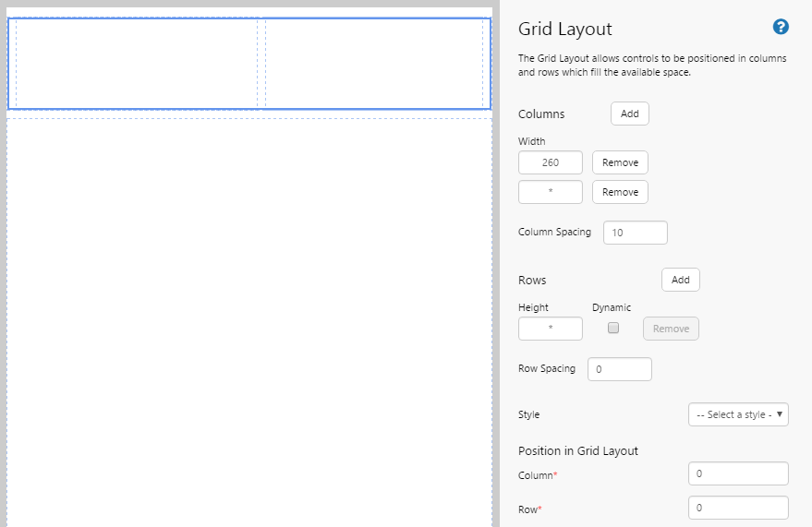The height and width of the screenshot is (527, 812).
Task: Remove the 260 width column
Action: pyautogui.click(x=620, y=162)
